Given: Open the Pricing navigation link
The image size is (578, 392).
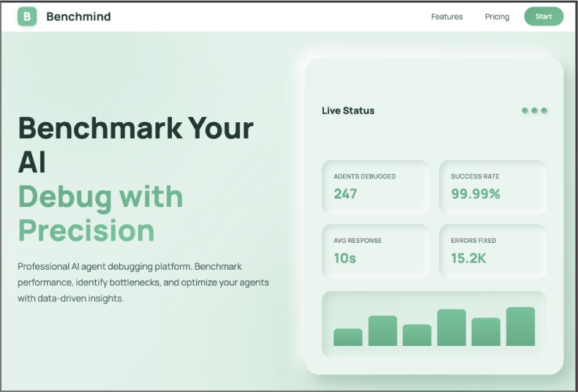Looking at the screenshot, I should pyautogui.click(x=497, y=17).
